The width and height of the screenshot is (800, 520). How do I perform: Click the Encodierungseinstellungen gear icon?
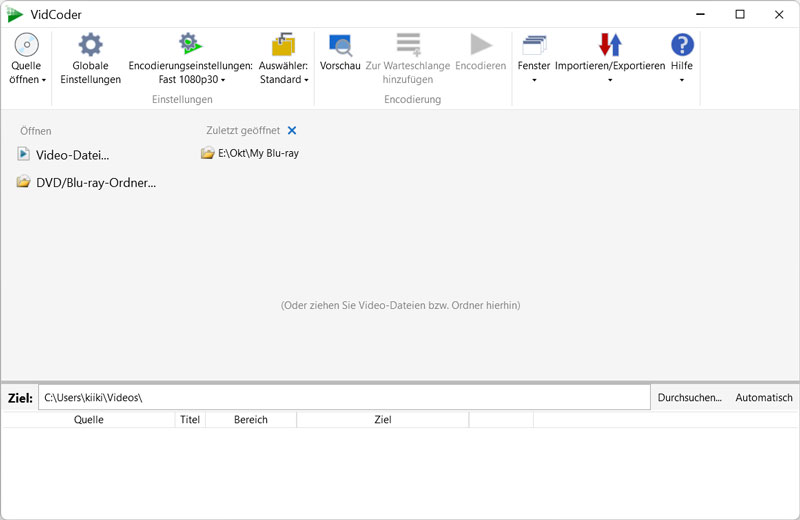[x=190, y=44]
